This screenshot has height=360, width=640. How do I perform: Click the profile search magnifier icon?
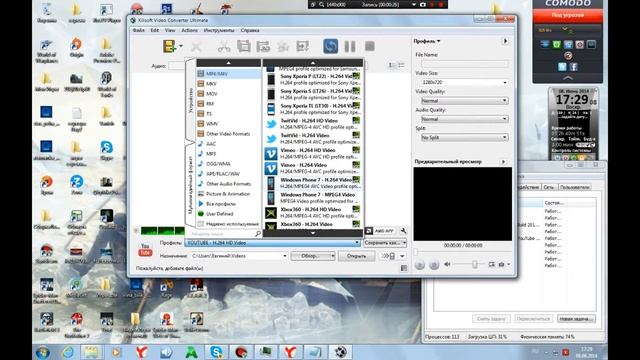pyautogui.click(x=258, y=233)
